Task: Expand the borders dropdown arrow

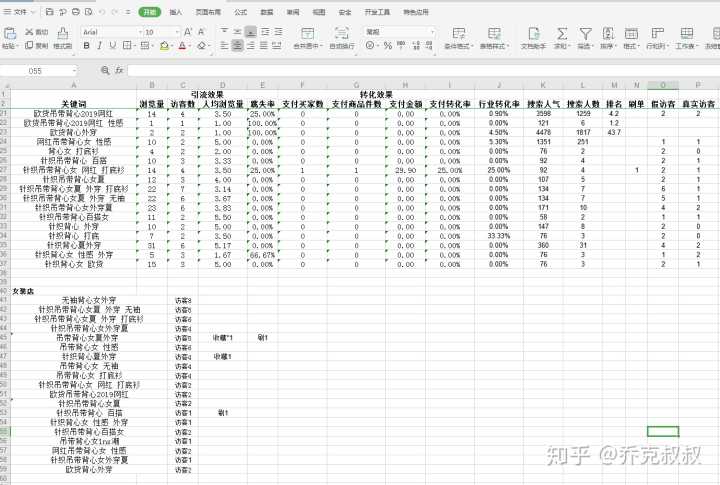Action: point(134,46)
